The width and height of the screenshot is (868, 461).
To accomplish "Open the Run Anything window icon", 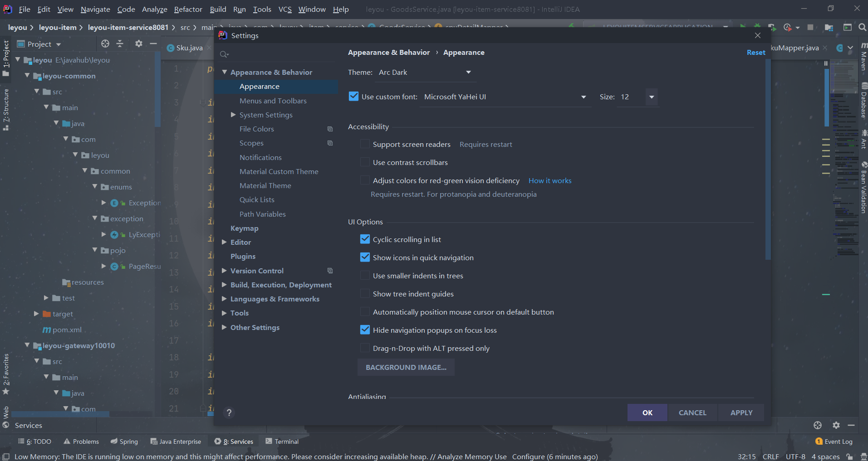I will click(847, 28).
